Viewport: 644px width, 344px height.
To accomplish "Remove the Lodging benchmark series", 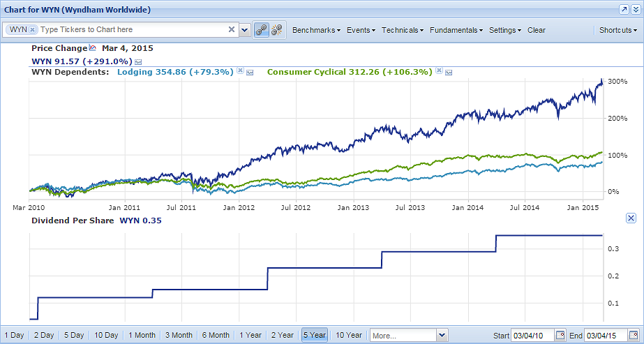I will [241, 70].
